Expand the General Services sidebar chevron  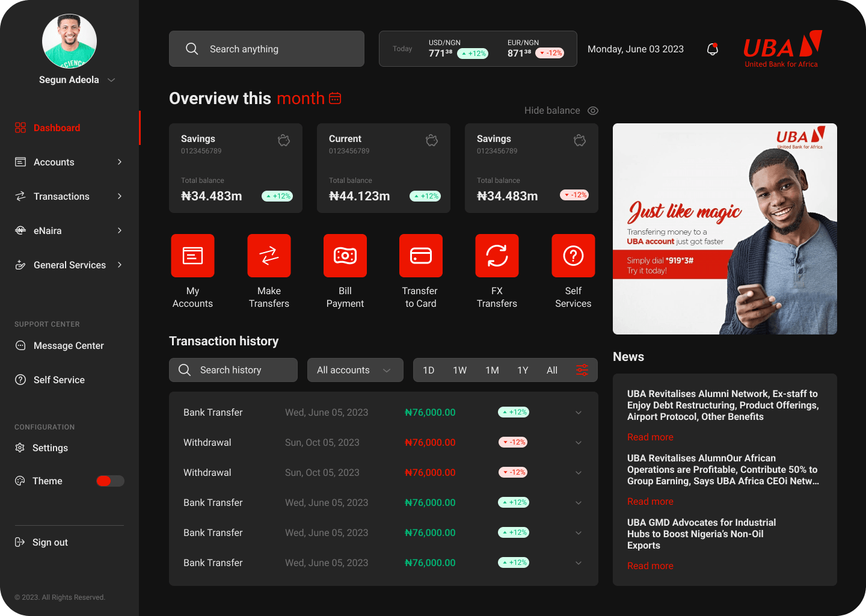point(120,265)
